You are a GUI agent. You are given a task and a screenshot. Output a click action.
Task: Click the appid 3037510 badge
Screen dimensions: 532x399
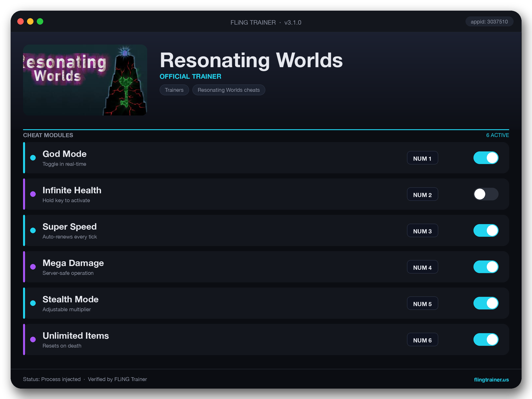489,22
